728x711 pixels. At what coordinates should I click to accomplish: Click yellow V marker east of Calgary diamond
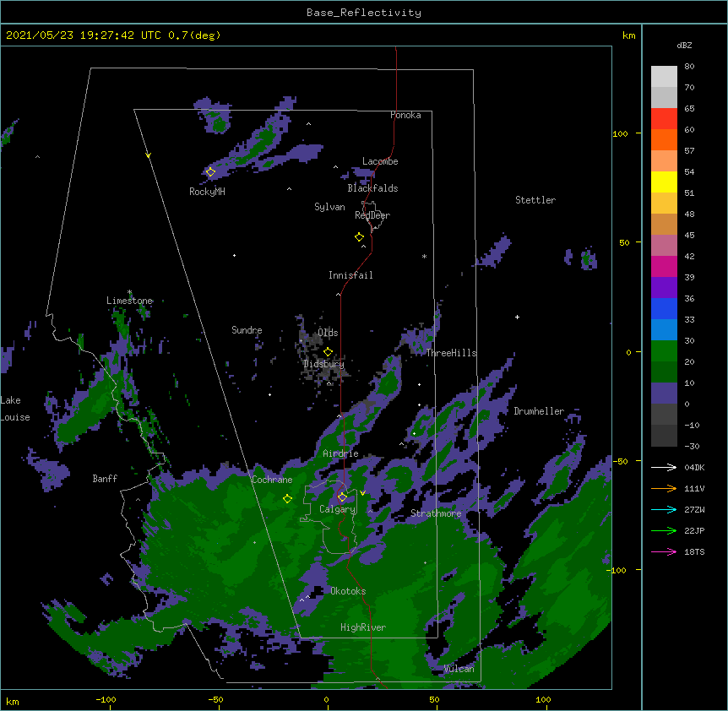362,493
